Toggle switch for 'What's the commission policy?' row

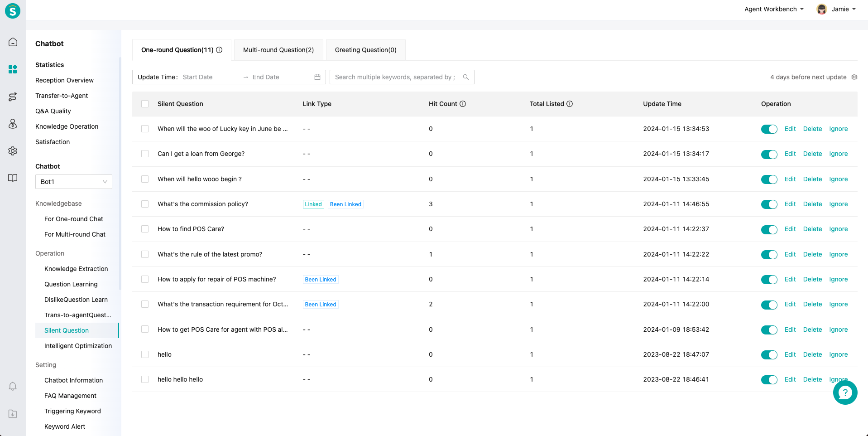point(769,204)
